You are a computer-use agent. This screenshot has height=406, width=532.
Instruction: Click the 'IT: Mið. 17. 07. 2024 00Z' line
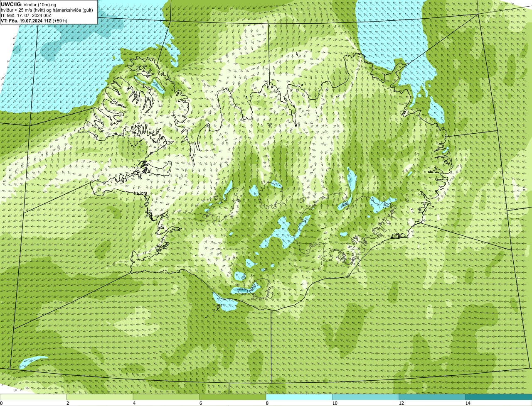tap(26, 15)
